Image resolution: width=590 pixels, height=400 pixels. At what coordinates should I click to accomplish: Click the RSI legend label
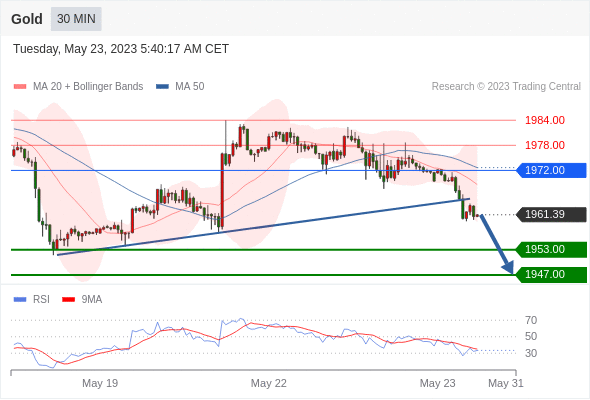(41, 300)
